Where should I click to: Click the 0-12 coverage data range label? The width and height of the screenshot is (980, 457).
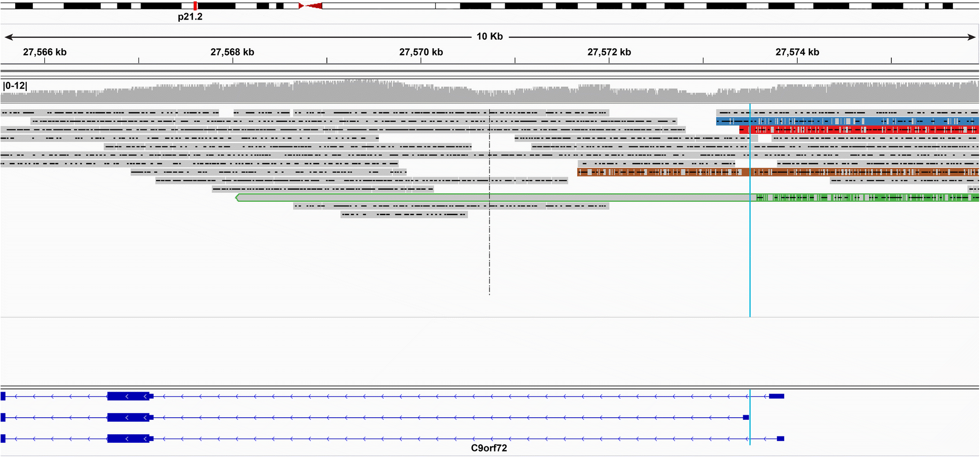point(15,86)
